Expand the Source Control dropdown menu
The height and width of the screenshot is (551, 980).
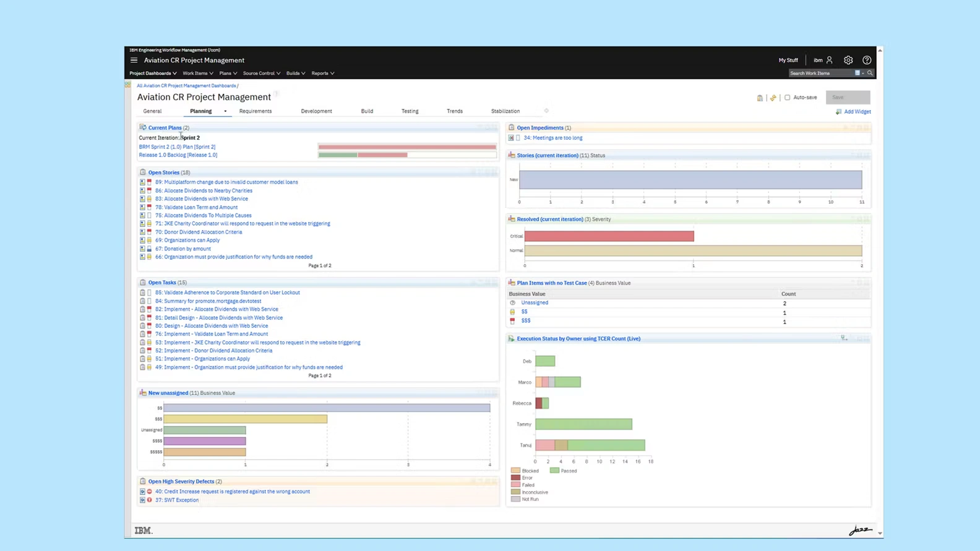[261, 73]
